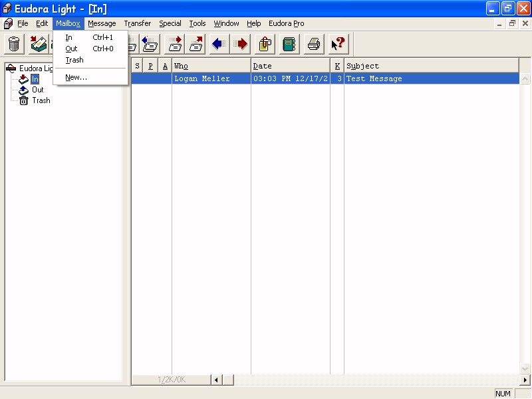Open the Window menu

226,23
